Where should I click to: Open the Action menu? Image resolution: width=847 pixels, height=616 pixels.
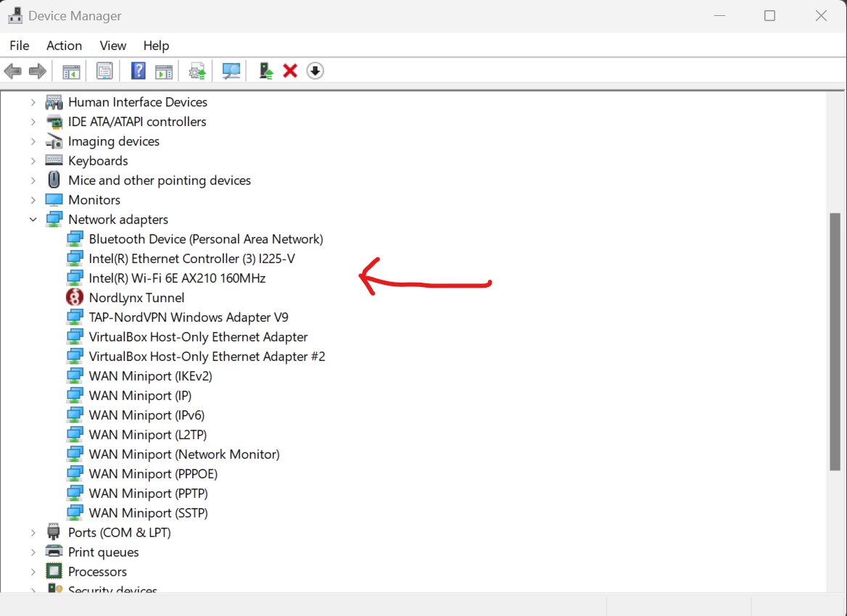(64, 46)
